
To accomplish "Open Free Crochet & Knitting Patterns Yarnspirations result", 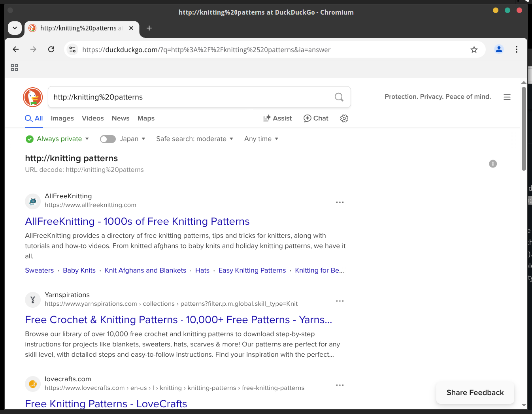I will [x=178, y=320].
